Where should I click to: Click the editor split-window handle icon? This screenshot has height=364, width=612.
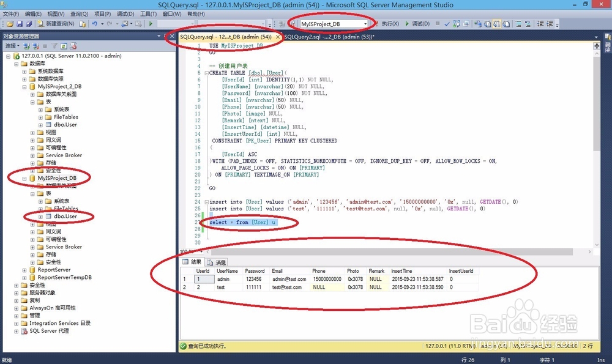pos(596,46)
